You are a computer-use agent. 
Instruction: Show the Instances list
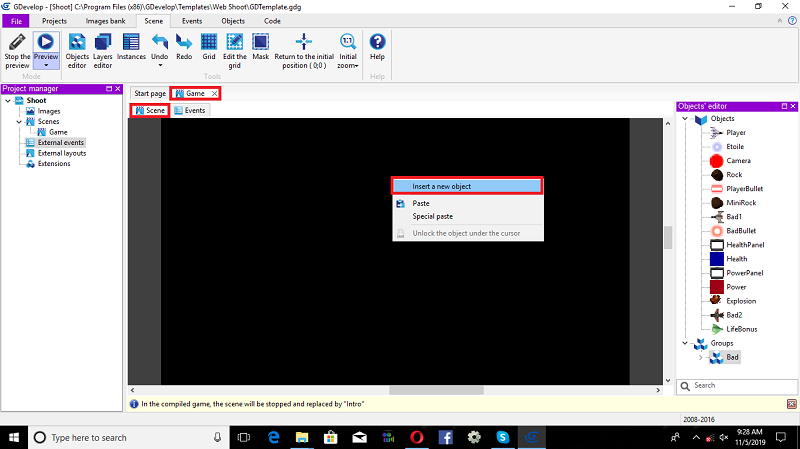click(131, 47)
